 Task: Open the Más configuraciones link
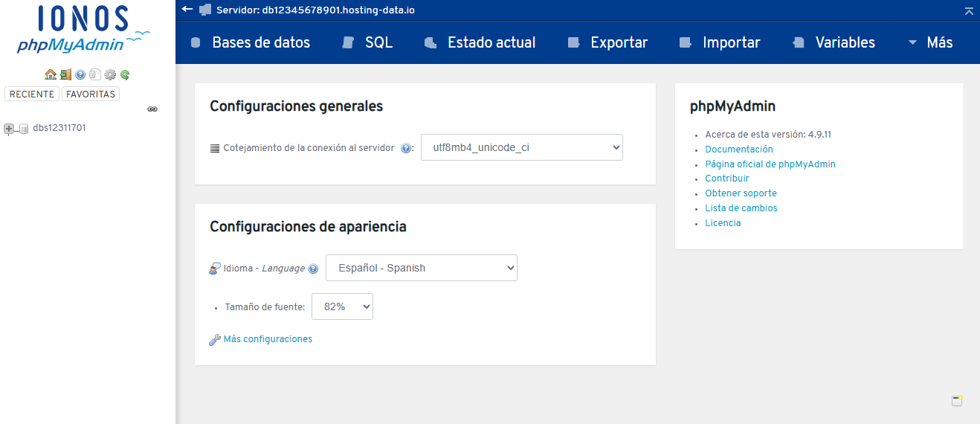coord(268,339)
